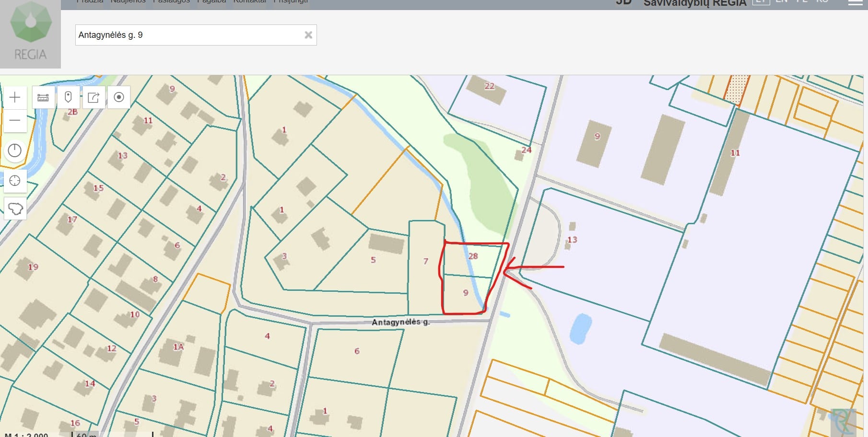Clear the address search field
Screen dimensions: 868x437
[308, 35]
